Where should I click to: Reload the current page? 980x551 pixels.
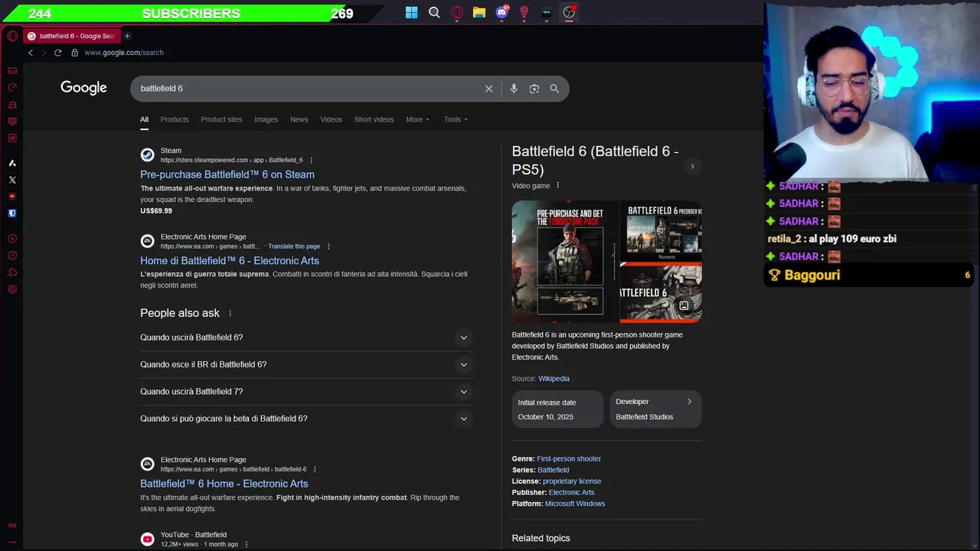tap(57, 53)
